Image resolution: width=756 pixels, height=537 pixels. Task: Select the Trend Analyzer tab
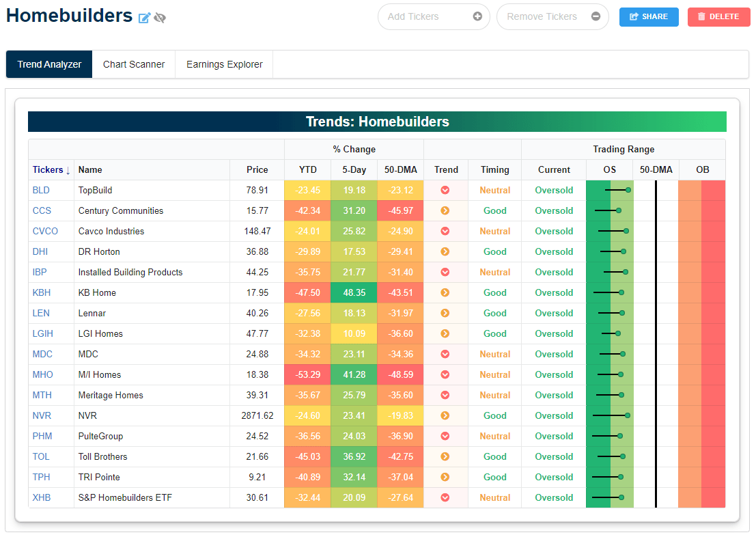(x=48, y=64)
